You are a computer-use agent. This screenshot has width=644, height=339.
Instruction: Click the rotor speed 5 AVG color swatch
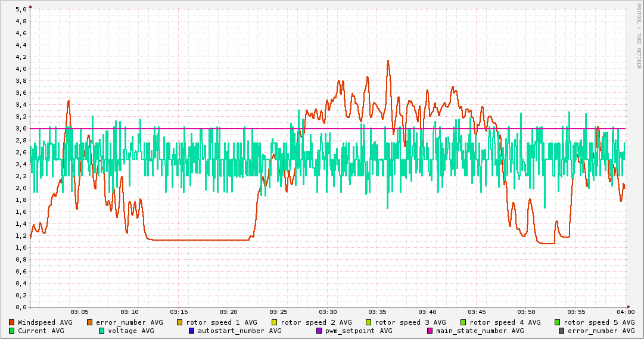tap(558, 322)
